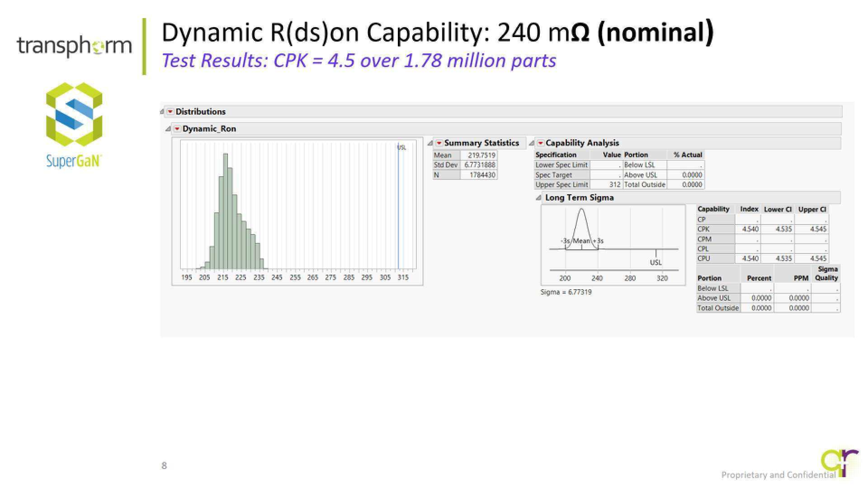The width and height of the screenshot is (868, 488).
Task: Click the normal curve in Long Term Sigma
Action: tap(581, 210)
